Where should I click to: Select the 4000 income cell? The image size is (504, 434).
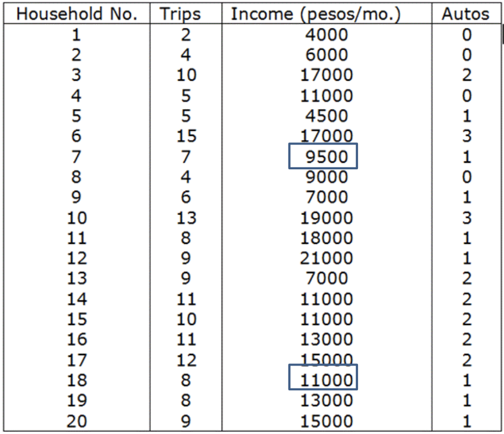[327, 34]
